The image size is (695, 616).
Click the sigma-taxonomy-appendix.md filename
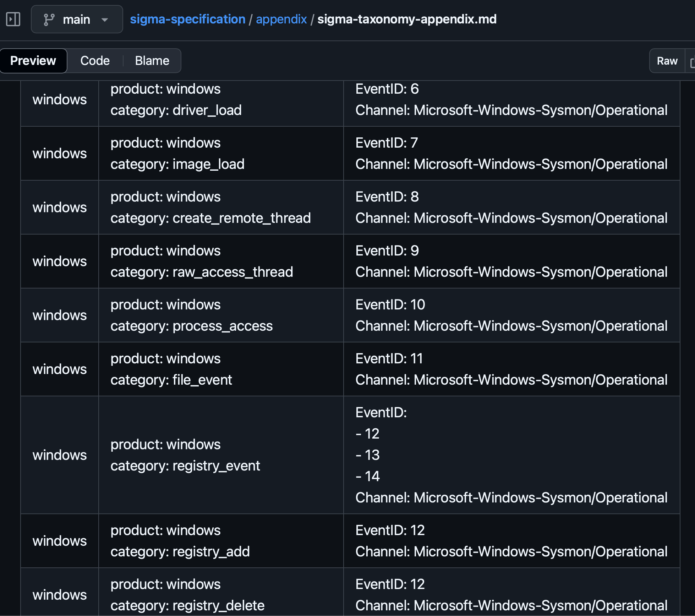(407, 19)
